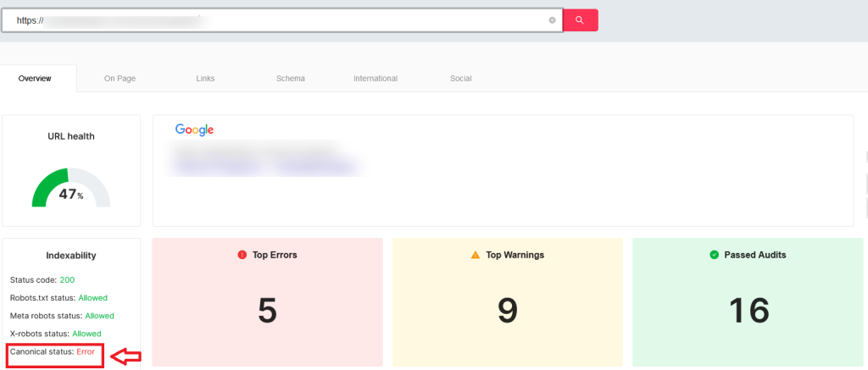Open the Passed Audits card showing 16
868x370 pixels.
pyautogui.click(x=748, y=302)
